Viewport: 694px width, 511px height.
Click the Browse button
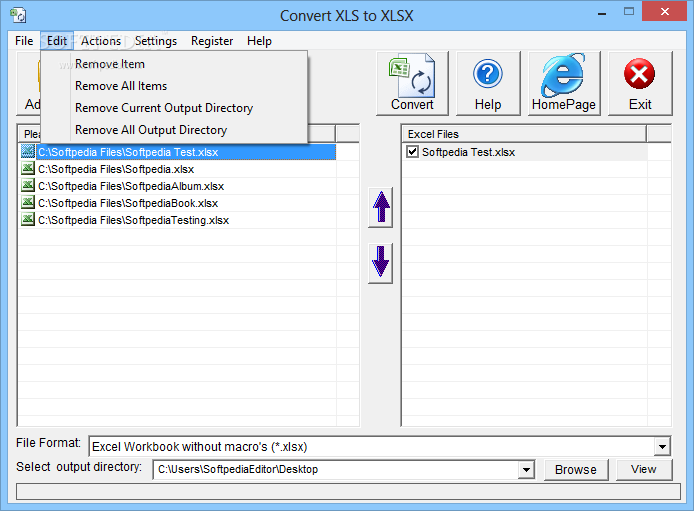tap(576, 469)
